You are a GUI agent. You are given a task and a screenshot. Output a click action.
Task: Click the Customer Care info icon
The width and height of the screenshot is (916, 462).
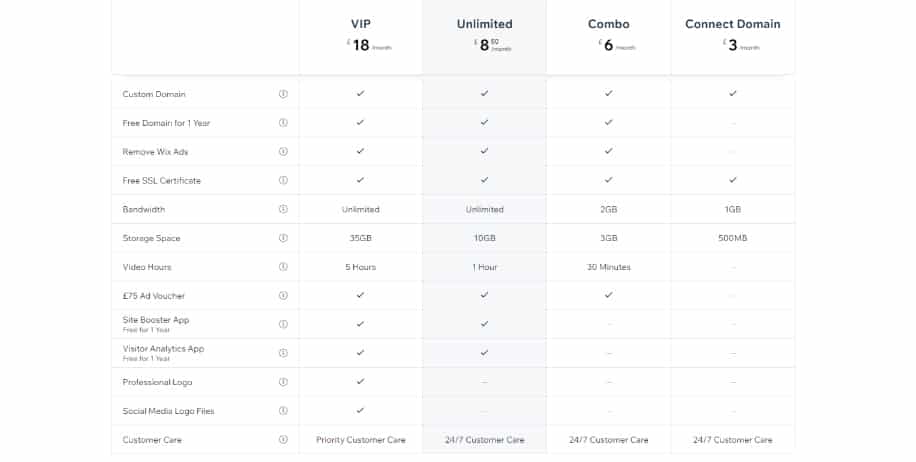coord(283,440)
